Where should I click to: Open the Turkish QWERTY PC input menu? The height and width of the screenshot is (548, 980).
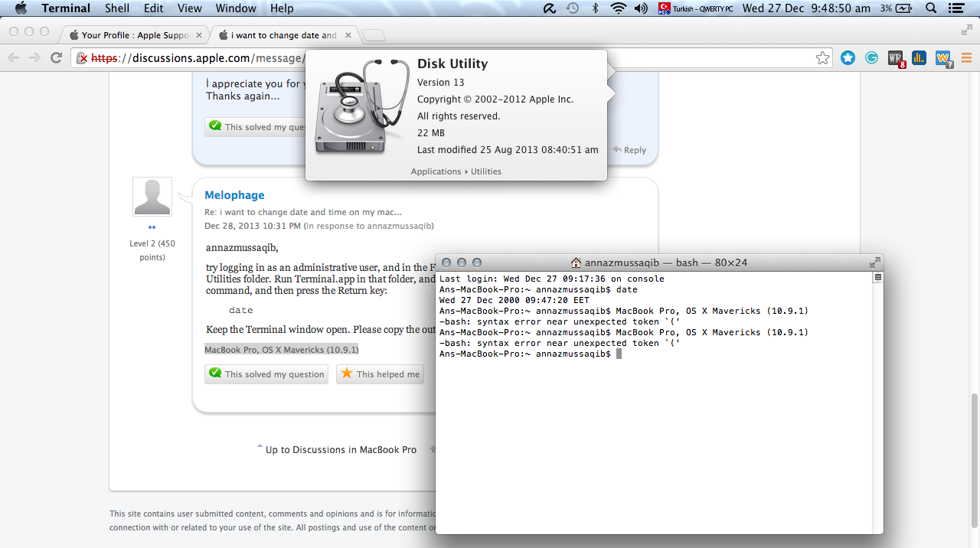(x=695, y=8)
